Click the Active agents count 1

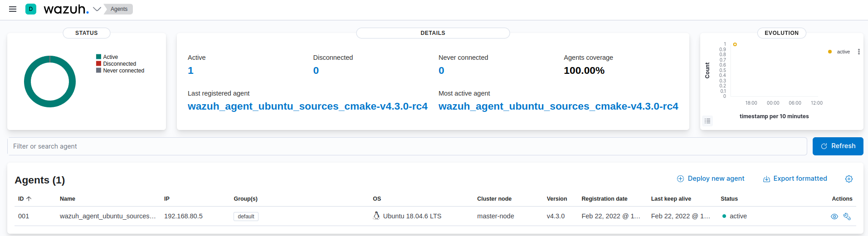(190, 71)
